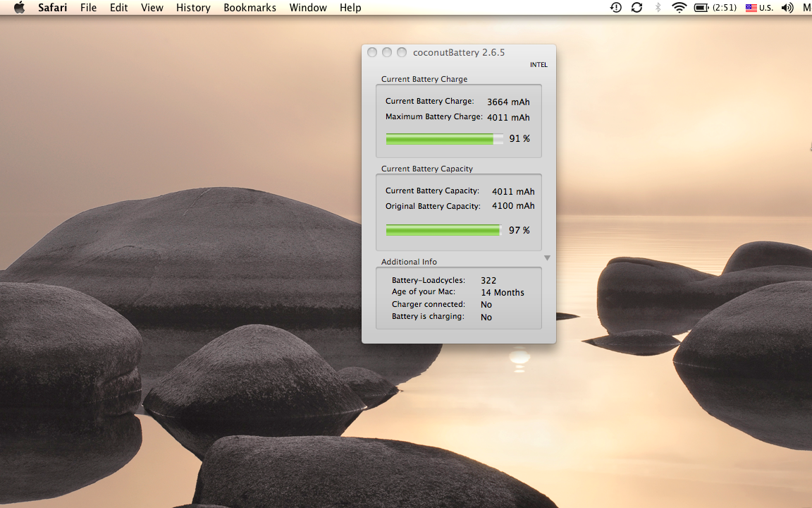Open the Apple menu
The image size is (812, 508).
[x=19, y=7]
